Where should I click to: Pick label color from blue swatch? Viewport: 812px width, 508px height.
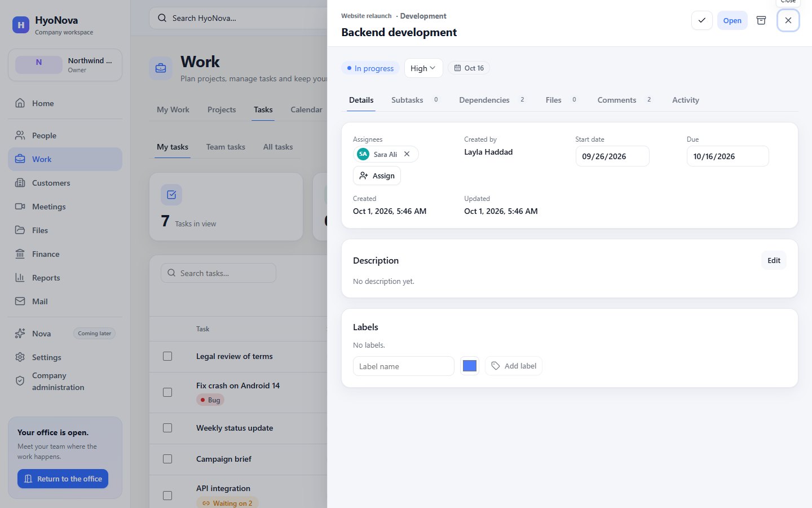point(470,366)
